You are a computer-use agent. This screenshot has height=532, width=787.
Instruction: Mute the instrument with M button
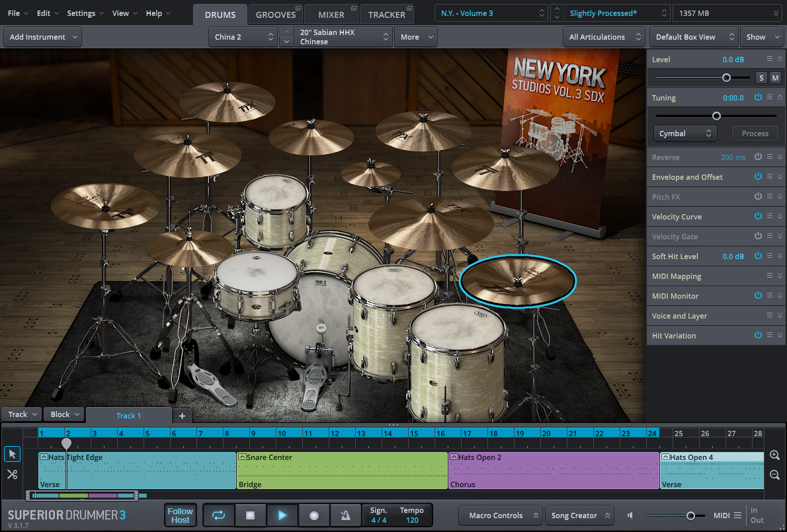click(776, 78)
